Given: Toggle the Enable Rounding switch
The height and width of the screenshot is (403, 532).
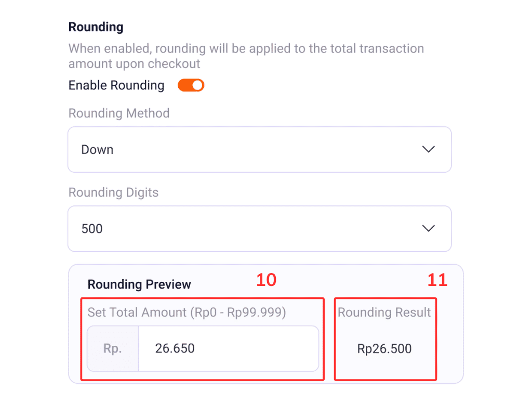Looking at the screenshot, I should [191, 85].
